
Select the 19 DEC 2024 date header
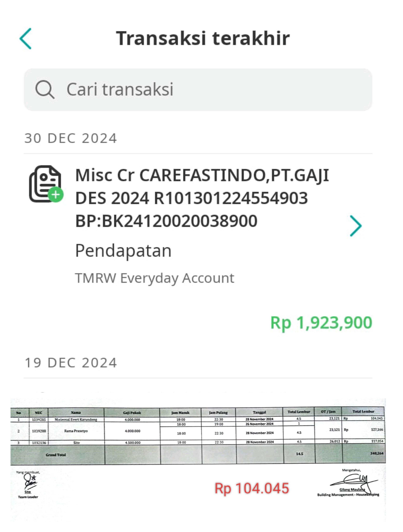pos(71,363)
